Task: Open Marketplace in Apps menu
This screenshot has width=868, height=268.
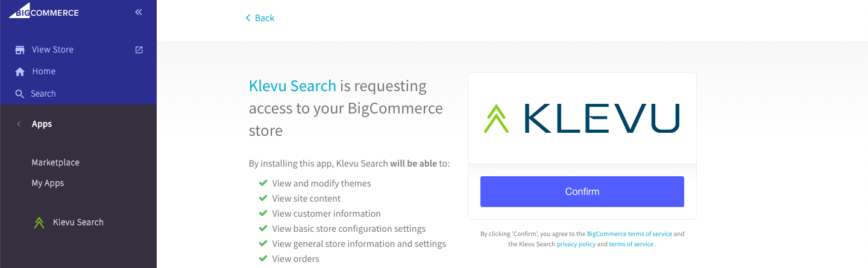Action: 55,162
